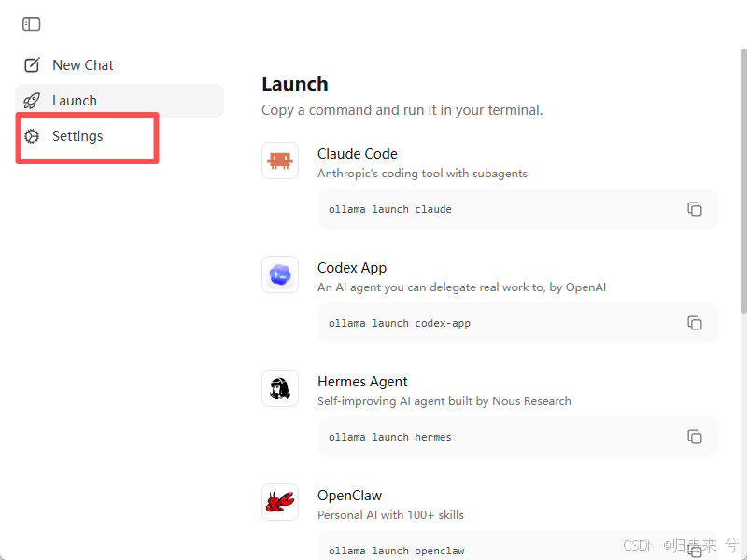Click the OpenClaw lobster icon
The width and height of the screenshot is (747, 560).
click(280, 502)
